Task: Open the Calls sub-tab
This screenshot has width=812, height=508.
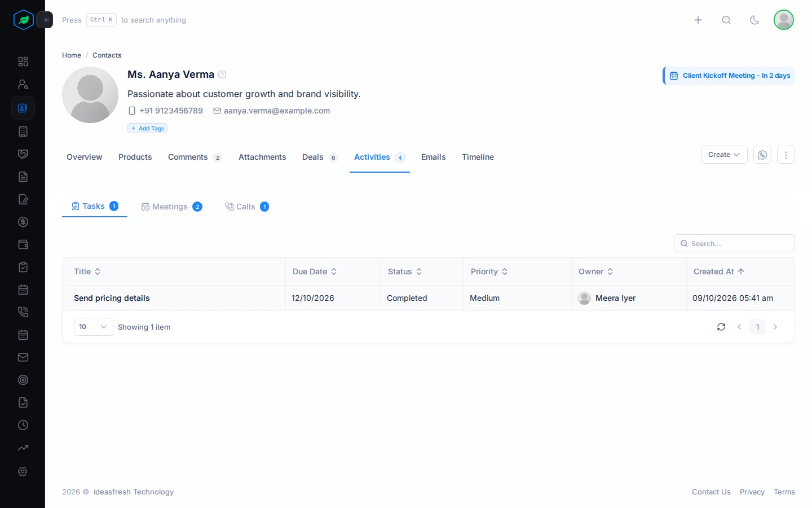Action: coord(247,207)
